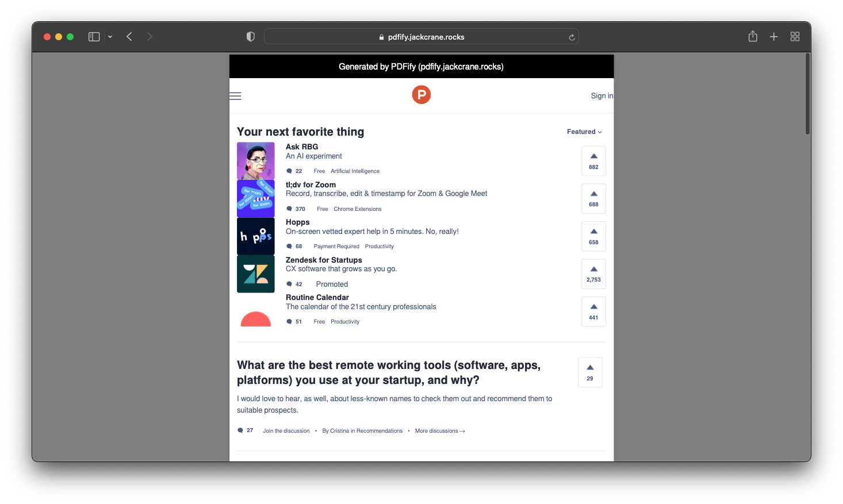Click 'An AI experiment' tagline text
Image resolution: width=843 pixels, height=504 pixels.
pos(314,156)
